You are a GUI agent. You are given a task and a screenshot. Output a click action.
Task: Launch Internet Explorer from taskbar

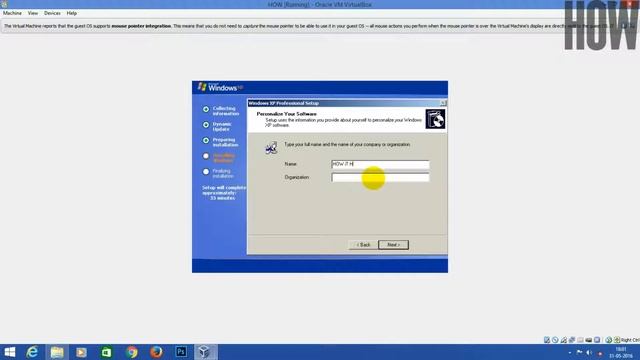tap(32, 352)
